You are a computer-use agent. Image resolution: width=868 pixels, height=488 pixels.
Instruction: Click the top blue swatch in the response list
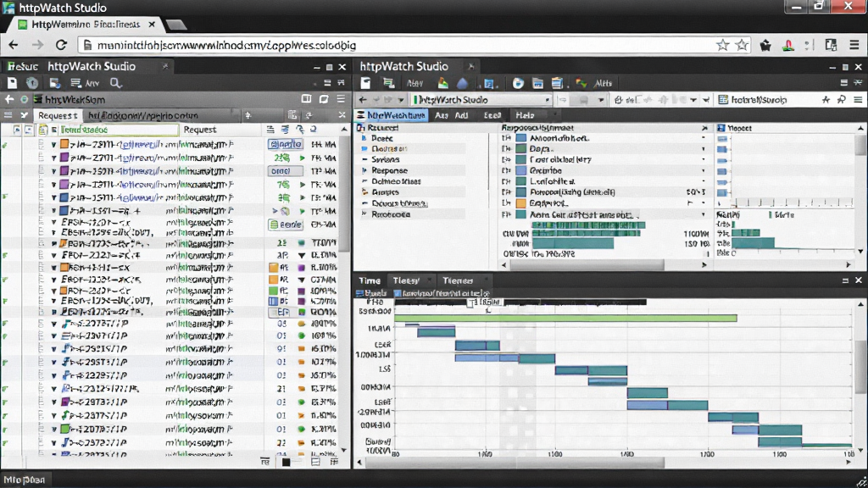(x=521, y=138)
